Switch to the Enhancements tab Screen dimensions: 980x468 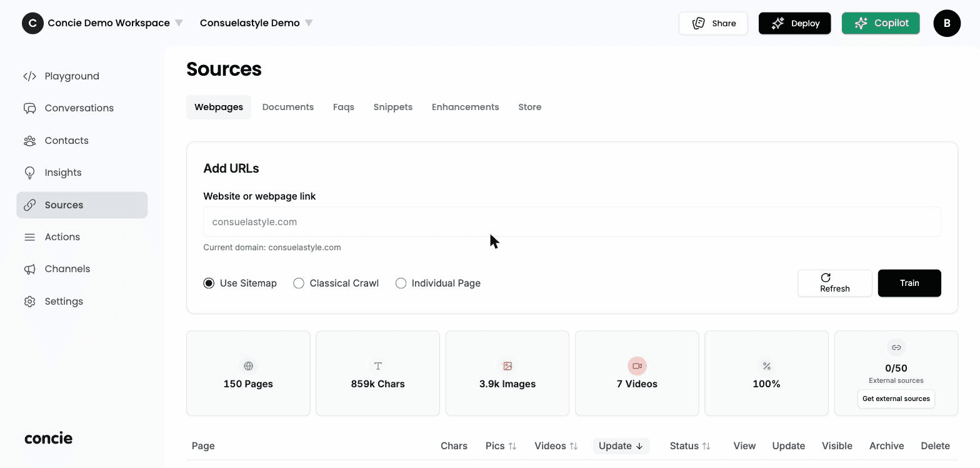(x=466, y=107)
